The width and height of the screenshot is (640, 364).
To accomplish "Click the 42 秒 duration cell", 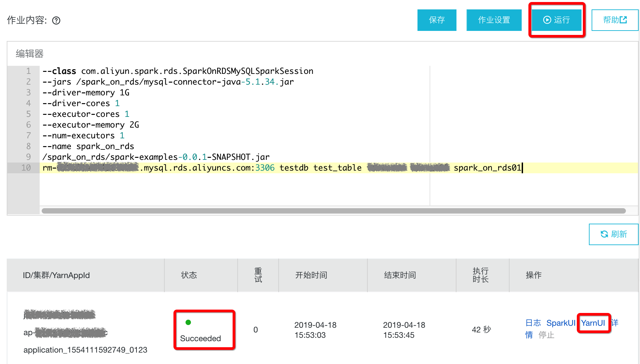I will click(x=481, y=330).
